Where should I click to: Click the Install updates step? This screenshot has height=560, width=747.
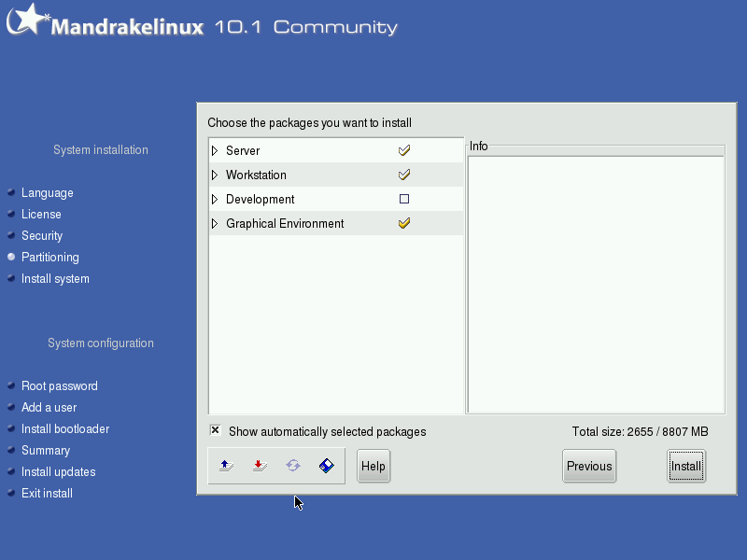59,471
